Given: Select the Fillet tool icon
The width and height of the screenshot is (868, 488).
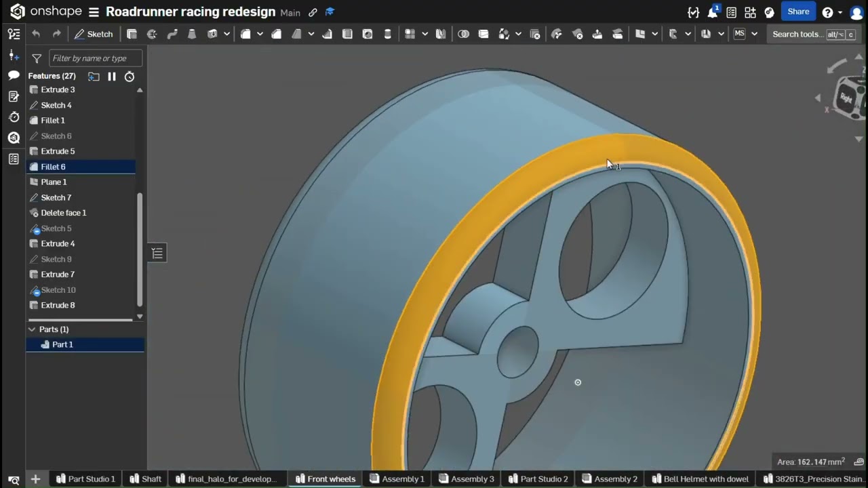Looking at the screenshot, I should point(245,34).
